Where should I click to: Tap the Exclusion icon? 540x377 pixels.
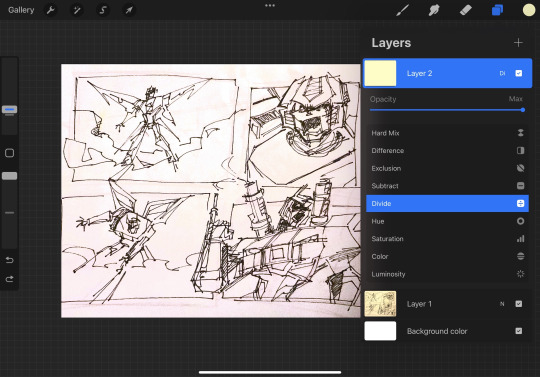point(520,168)
